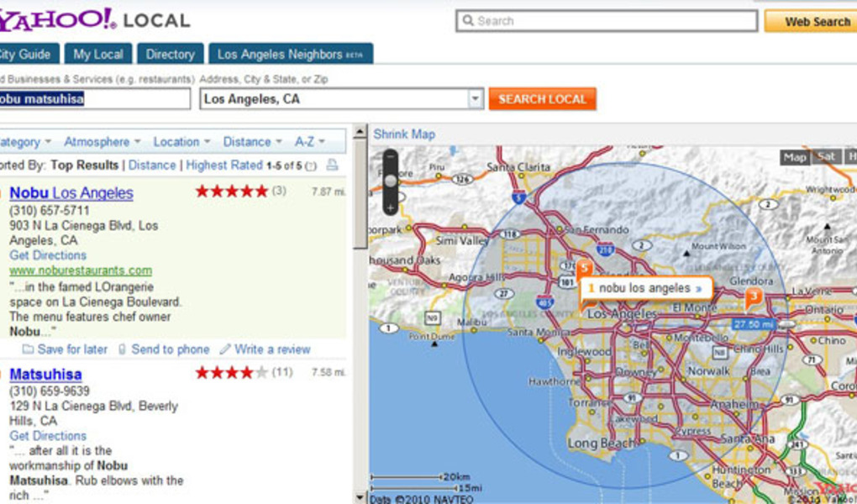Image resolution: width=857 pixels, height=504 pixels.
Task: Click the Web Search button
Action: tap(811, 21)
